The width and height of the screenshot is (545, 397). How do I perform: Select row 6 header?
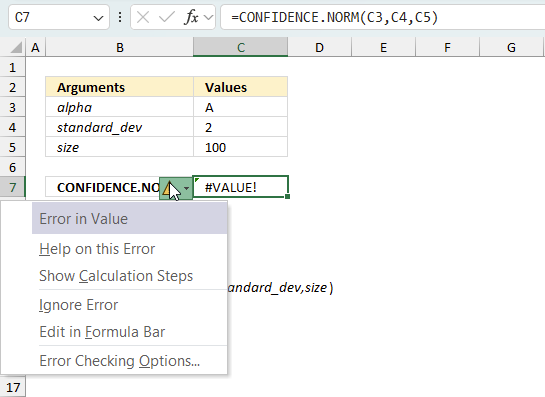pyautogui.click(x=13, y=167)
